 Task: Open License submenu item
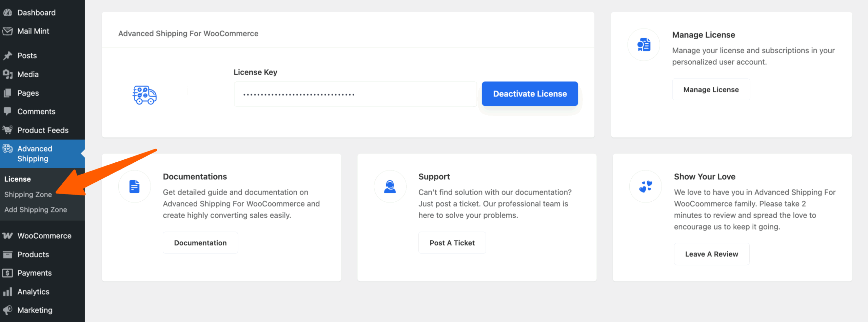[x=18, y=179]
